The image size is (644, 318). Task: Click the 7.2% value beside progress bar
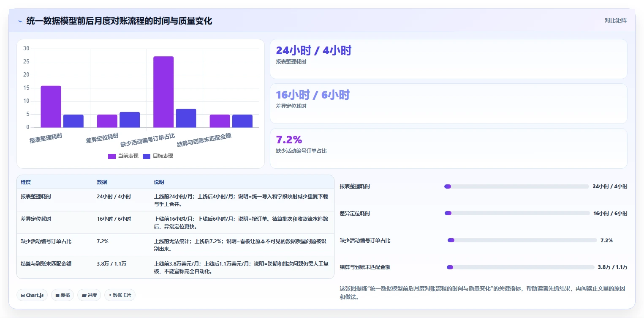[x=606, y=240]
